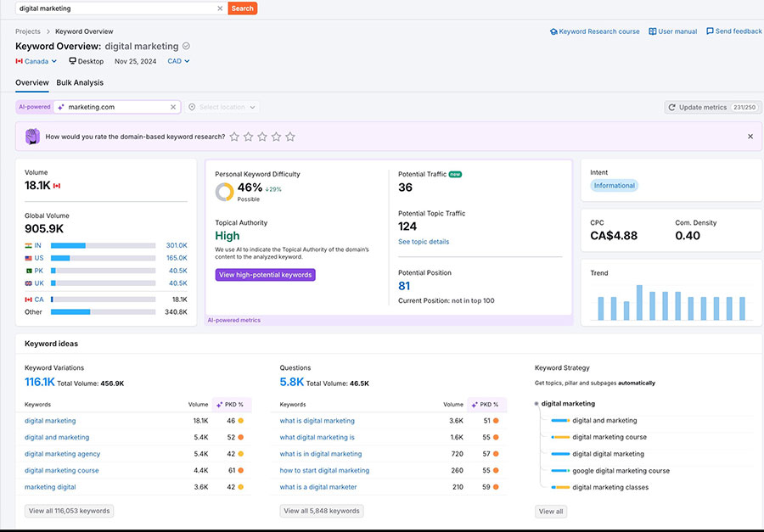Screen dimensions: 764x532
Task: Clear the search box with the X icon
Action: click(220, 8)
